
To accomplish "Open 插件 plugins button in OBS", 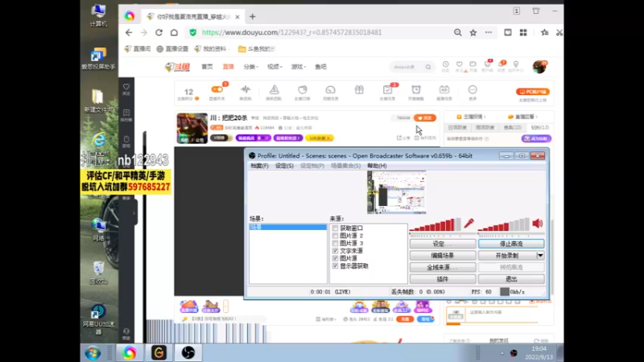I will [x=443, y=279].
